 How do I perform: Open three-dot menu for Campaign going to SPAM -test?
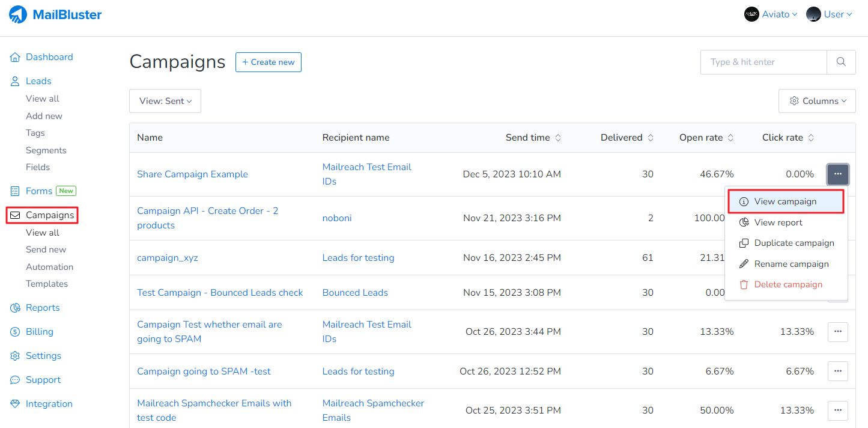(837, 371)
